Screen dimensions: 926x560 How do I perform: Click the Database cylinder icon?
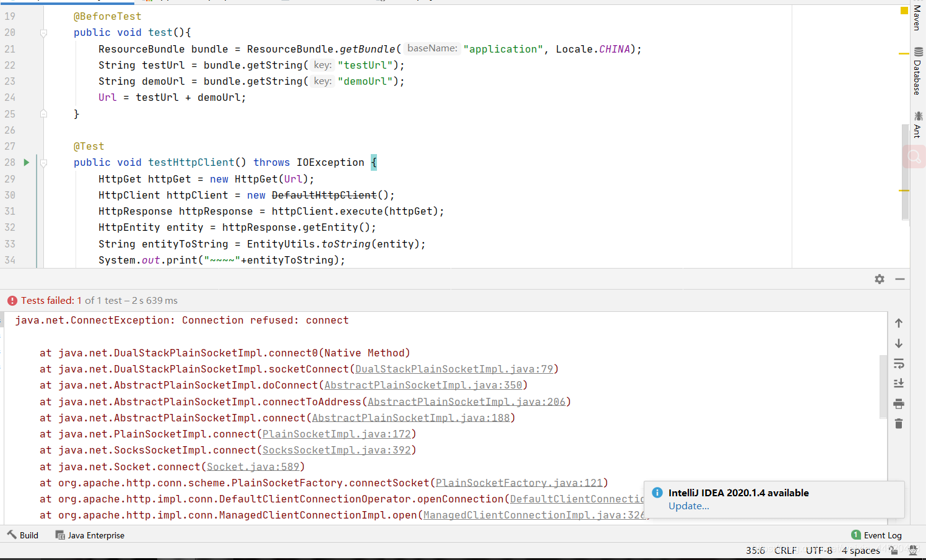919,52
